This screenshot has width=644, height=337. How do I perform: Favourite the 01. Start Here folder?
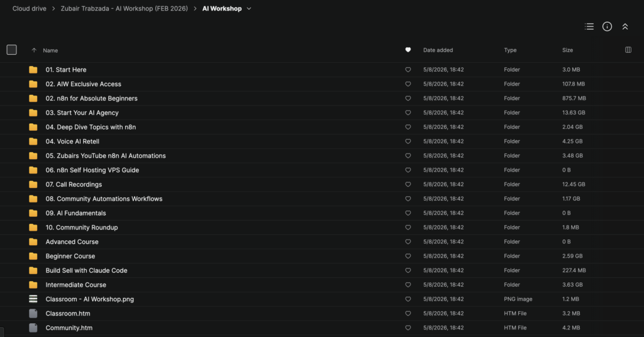(408, 70)
